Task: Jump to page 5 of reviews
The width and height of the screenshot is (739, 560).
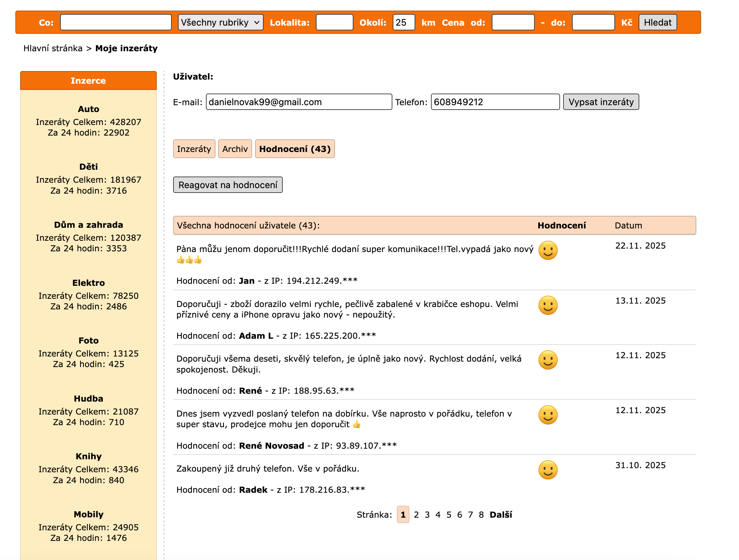Action: 449,515
